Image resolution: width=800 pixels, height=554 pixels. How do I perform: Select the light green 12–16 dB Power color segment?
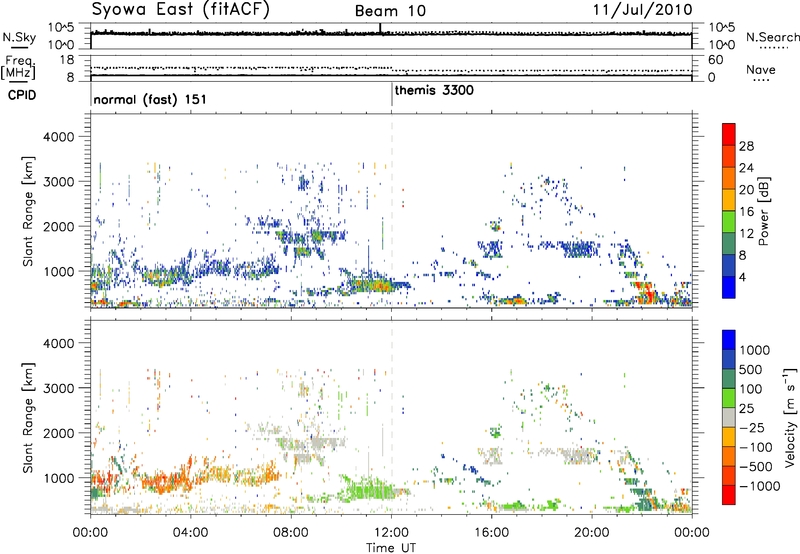[x=729, y=222]
